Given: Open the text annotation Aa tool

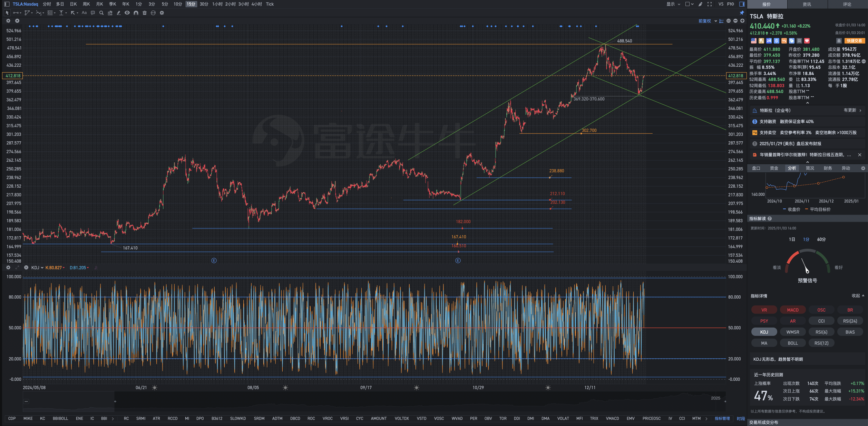Looking at the screenshot, I should [84, 13].
